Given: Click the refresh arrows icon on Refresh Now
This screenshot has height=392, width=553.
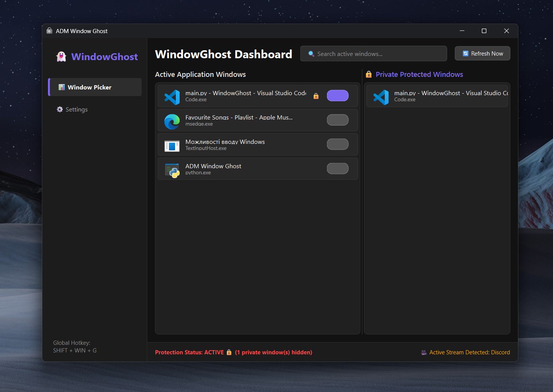Looking at the screenshot, I should click(465, 54).
